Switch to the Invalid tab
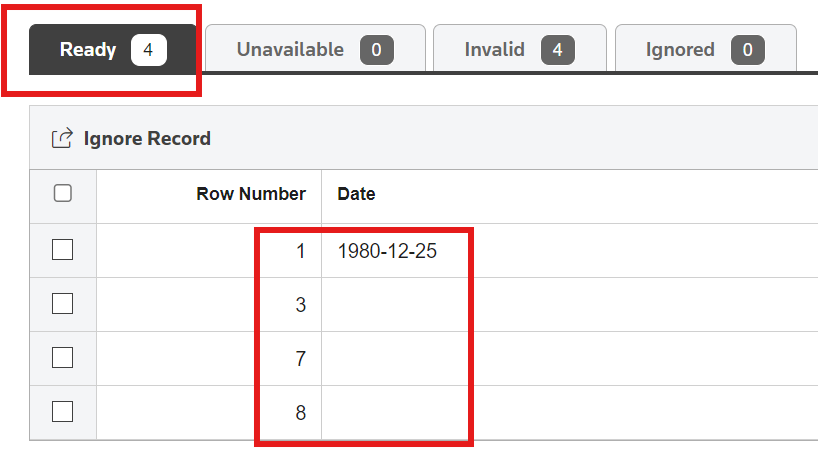The image size is (818, 451). click(495, 49)
